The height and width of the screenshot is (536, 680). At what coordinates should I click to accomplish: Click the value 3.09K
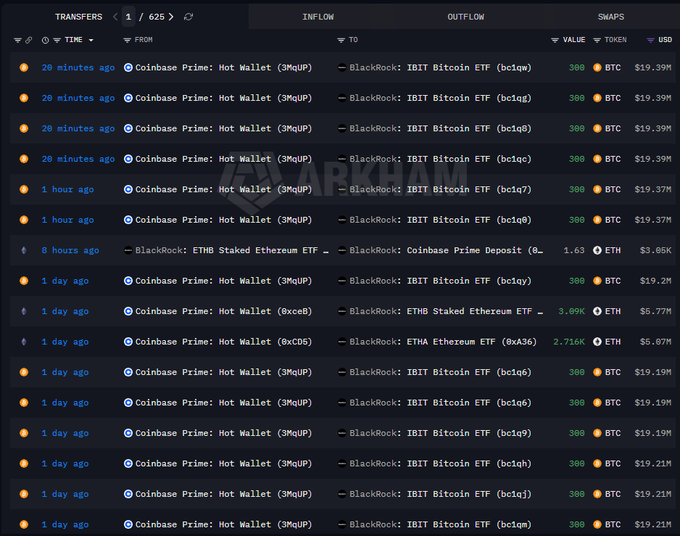pyautogui.click(x=572, y=311)
